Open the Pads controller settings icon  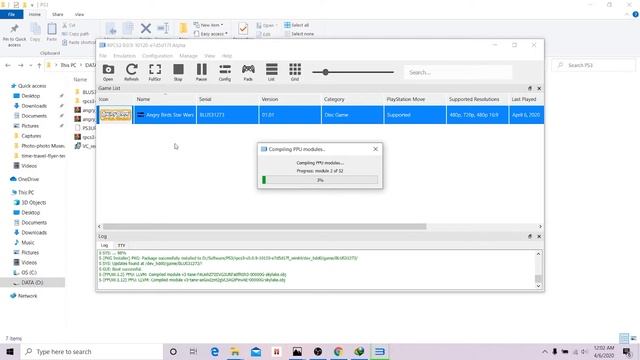click(248, 72)
